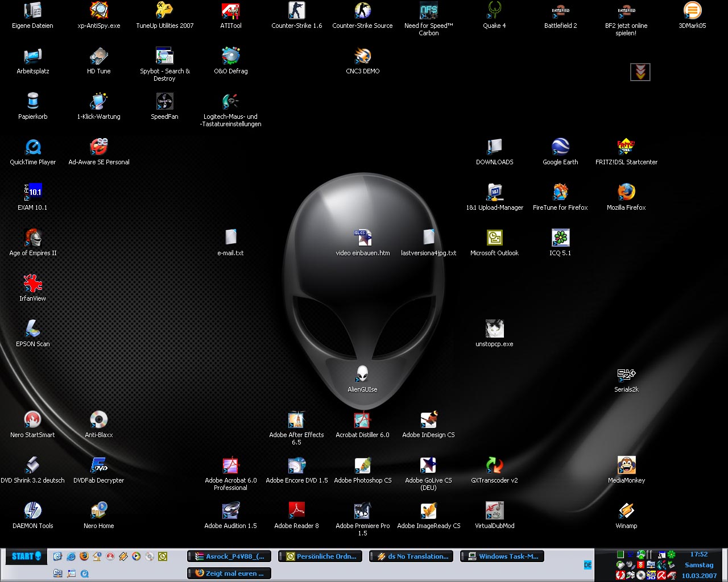The height and width of the screenshot is (582, 728).
Task: Open the IrfanView desktop shortcut
Action: tap(32, 289)
